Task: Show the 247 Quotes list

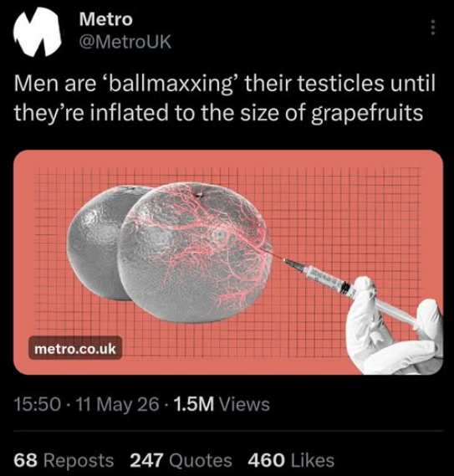Action: [x=181, y=460]
